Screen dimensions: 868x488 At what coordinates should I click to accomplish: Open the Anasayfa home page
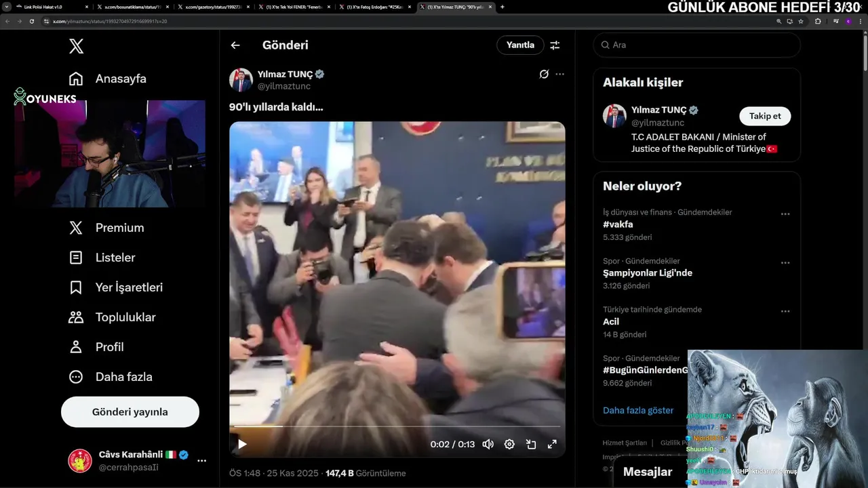(108, 79)
